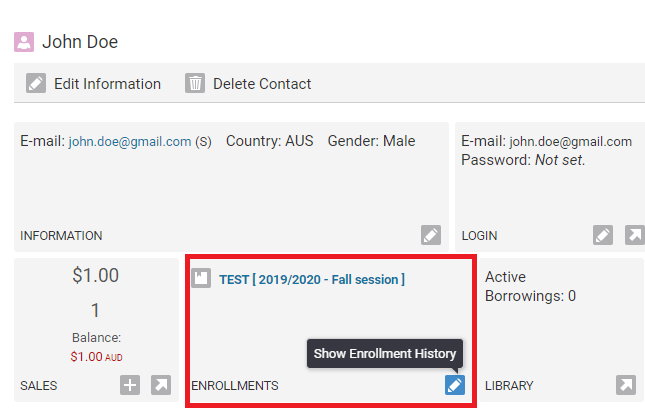Open Library panel arrow icon

pos(626,385)
